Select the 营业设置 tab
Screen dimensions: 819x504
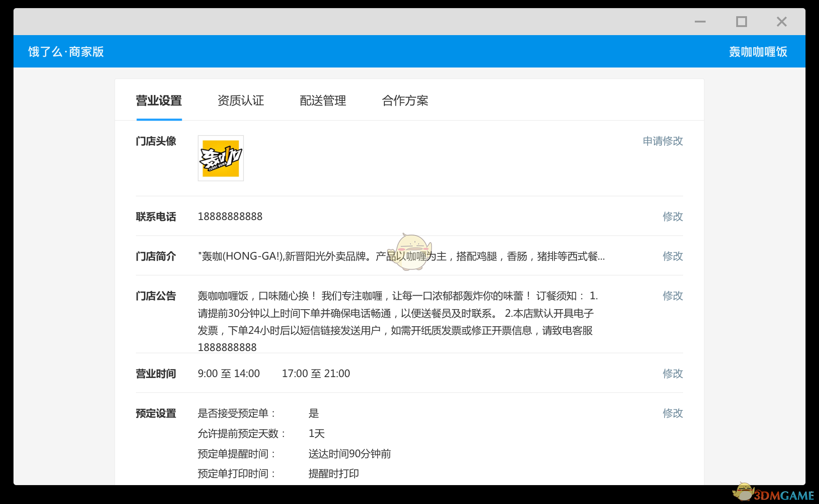click(x=158, y=101)
